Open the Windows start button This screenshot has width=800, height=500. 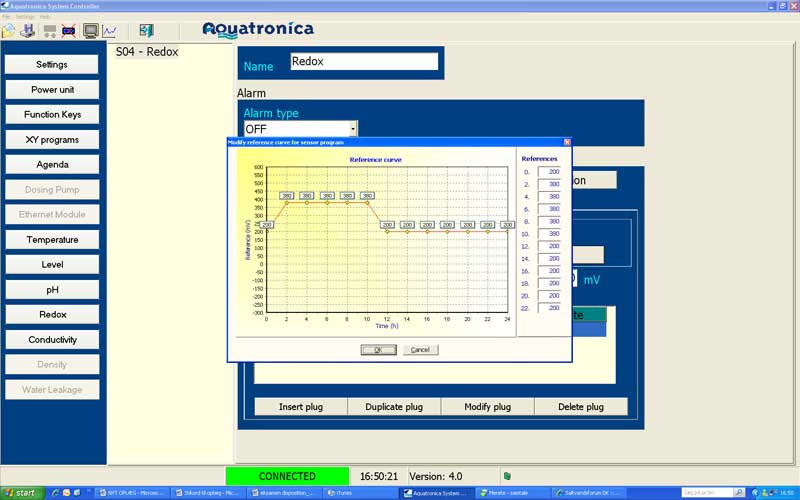(x=20, y=493)
